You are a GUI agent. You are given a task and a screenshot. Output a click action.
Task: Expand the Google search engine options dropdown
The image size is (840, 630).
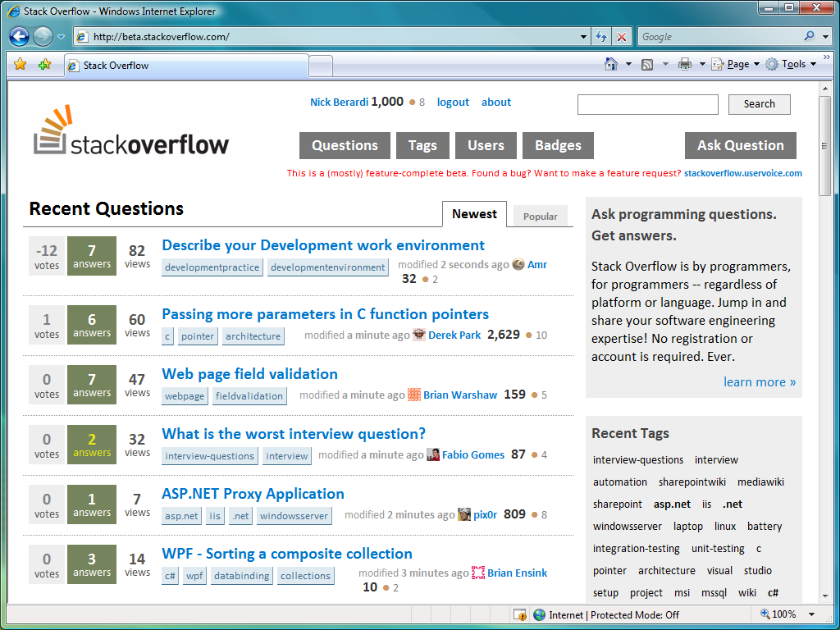click(825, 36)
